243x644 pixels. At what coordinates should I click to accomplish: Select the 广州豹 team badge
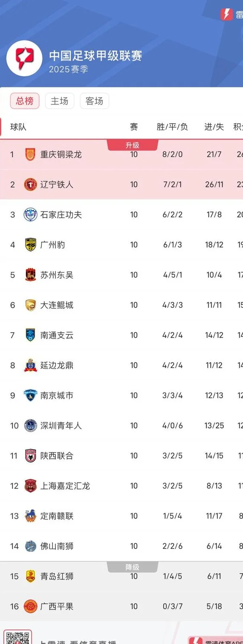(x=30, y=244)
